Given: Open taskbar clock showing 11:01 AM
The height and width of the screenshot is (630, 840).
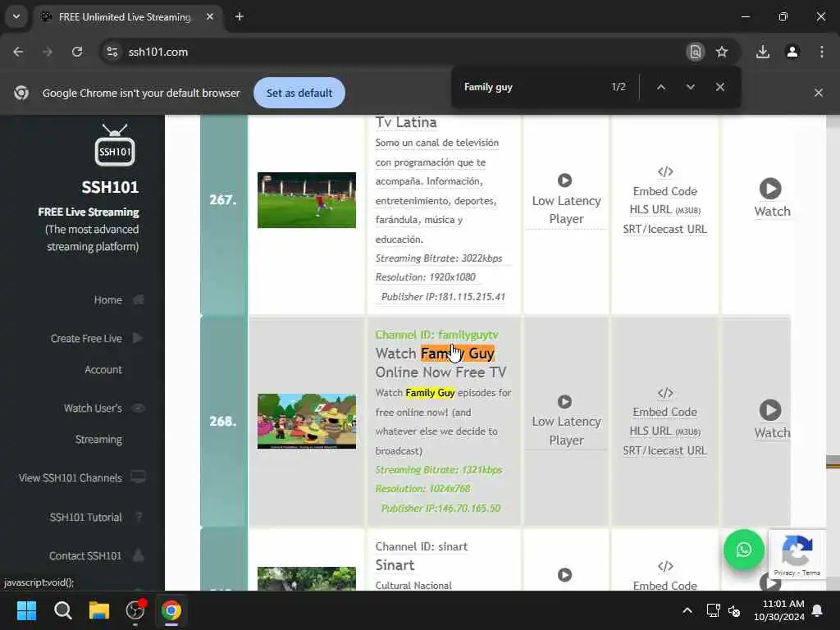Looking at the screenshot, I should [x=779, y=610].
